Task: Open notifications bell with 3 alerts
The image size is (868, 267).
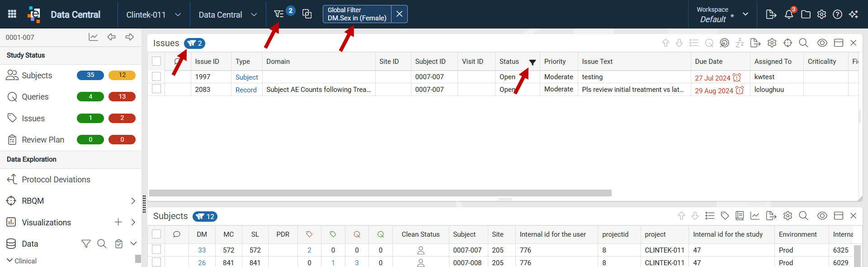Action: click(x=789, y=14)
